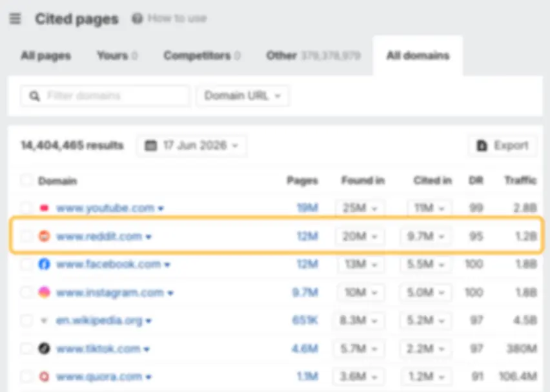
Task: Click the TikTok favicon
Action: (x=44, y=349)
